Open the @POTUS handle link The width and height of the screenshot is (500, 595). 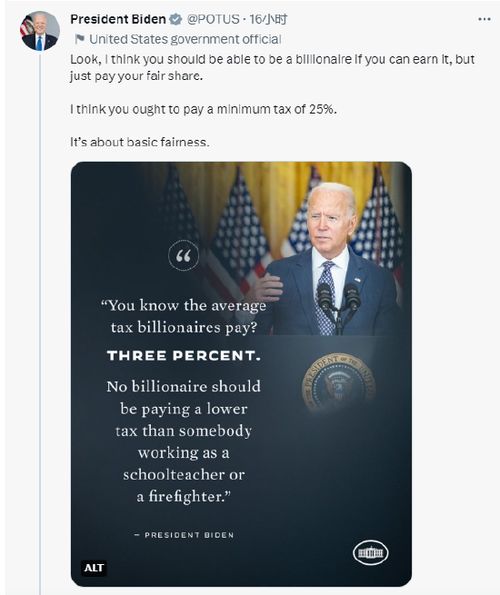click(x=213, y=19)
